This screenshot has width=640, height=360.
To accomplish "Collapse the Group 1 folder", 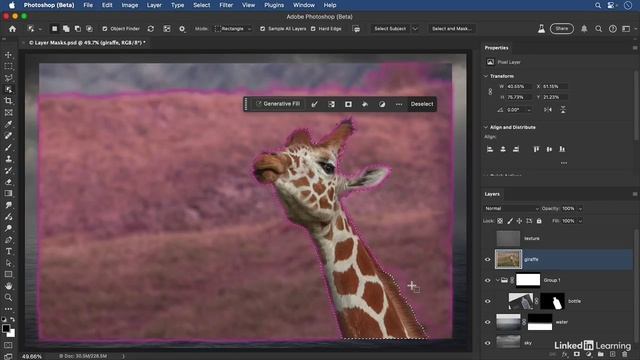I will 498,280.
